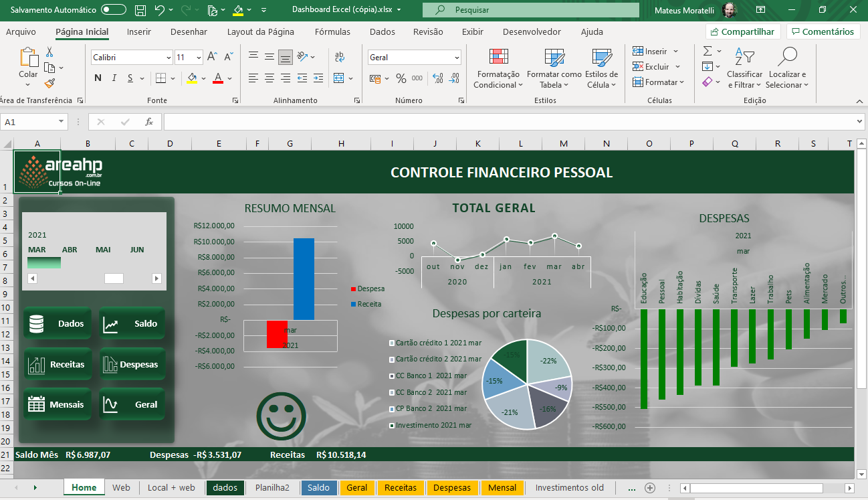Open the Calibri font name dropdown
The width and height of the screenshot is (868, 500).
tap(168, 58)
